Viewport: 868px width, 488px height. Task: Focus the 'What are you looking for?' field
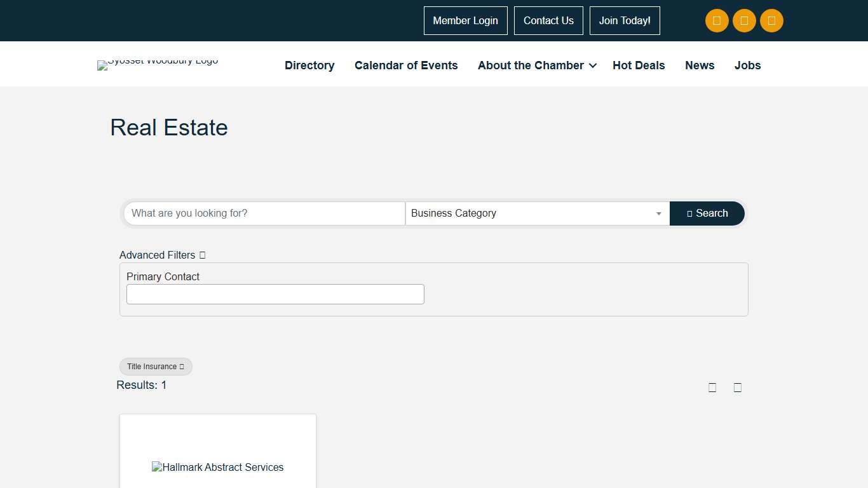[x=264, y=213]
